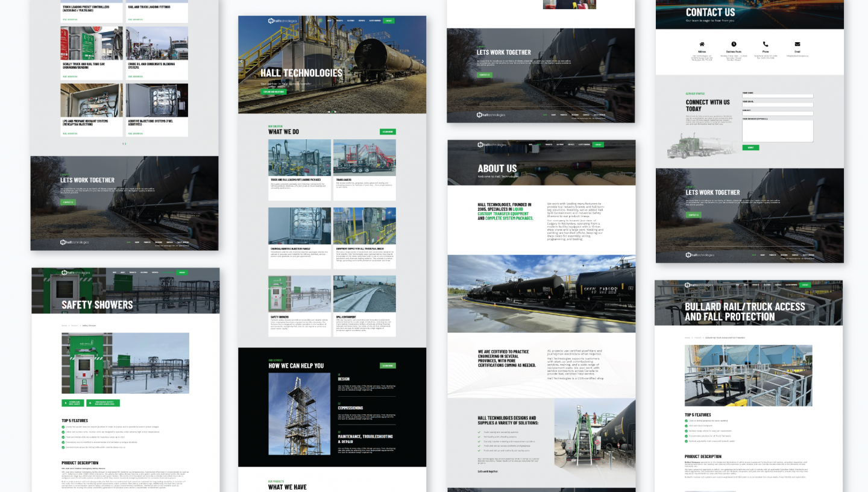This screenshot has height=492, width=868.
Task: Click green Contact button in home page navigation
Action: (389, 21)
